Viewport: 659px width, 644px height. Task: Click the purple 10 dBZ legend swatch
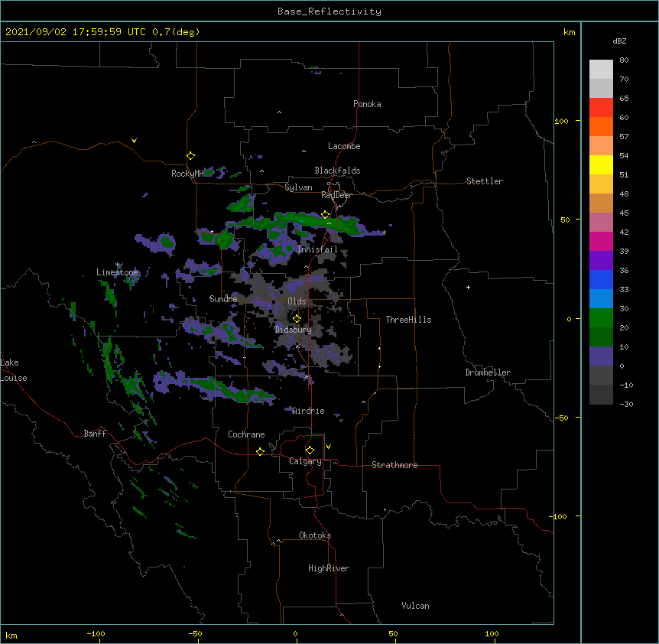click(601, 356)
